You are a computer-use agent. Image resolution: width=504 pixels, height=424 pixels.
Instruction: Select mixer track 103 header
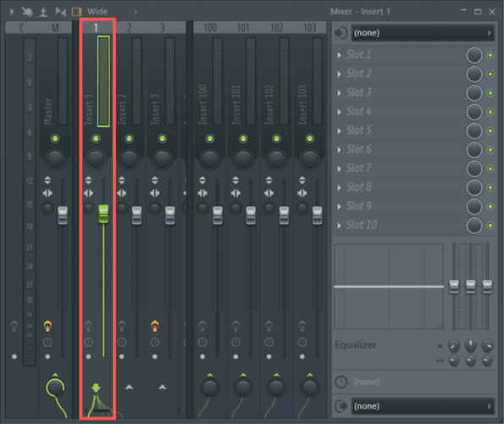(310, 28)
